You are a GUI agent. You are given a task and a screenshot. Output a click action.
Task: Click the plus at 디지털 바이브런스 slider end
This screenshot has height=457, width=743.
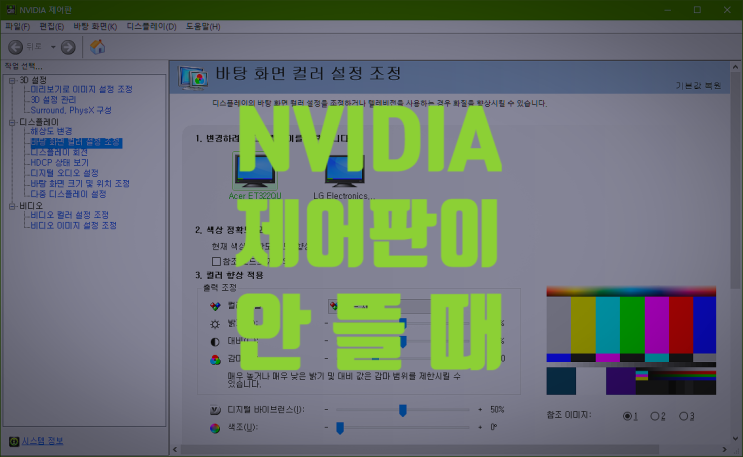480,409
